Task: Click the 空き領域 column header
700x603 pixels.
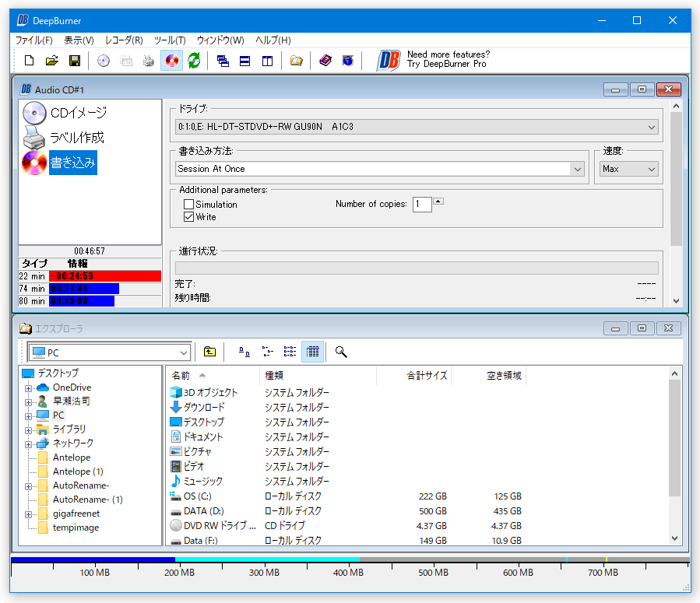Action: [x=489, y=376]
